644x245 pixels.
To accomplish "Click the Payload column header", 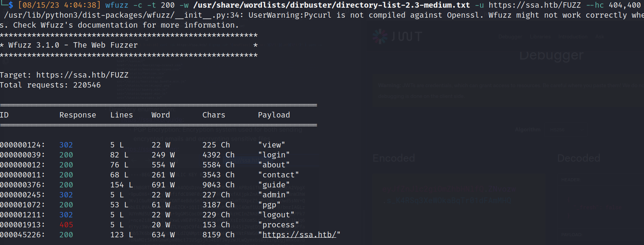I will click(x=274, y=115).
